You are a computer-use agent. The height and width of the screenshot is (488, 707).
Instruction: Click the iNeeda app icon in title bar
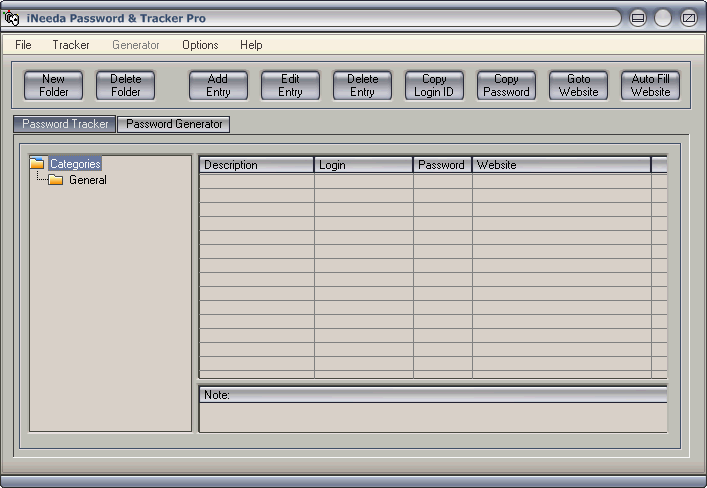[x=11, y=18]
